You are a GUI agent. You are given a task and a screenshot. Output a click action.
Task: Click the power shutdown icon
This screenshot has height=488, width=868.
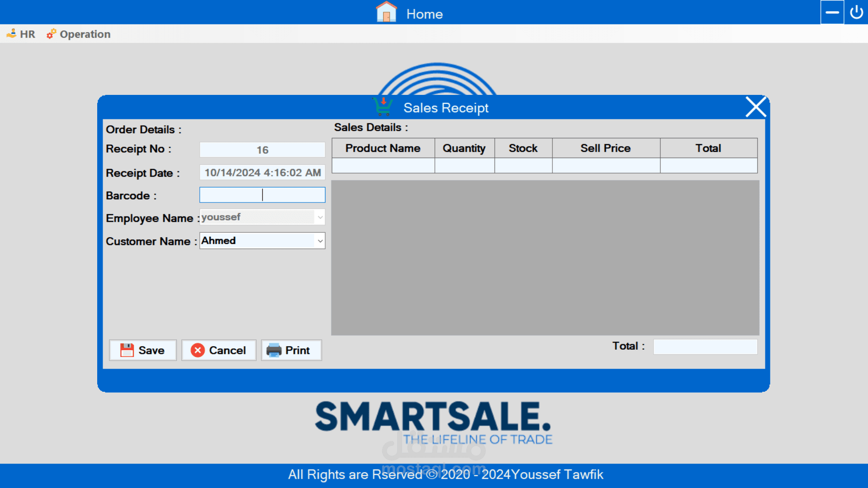pyautogui.click(x=856, y=12)
